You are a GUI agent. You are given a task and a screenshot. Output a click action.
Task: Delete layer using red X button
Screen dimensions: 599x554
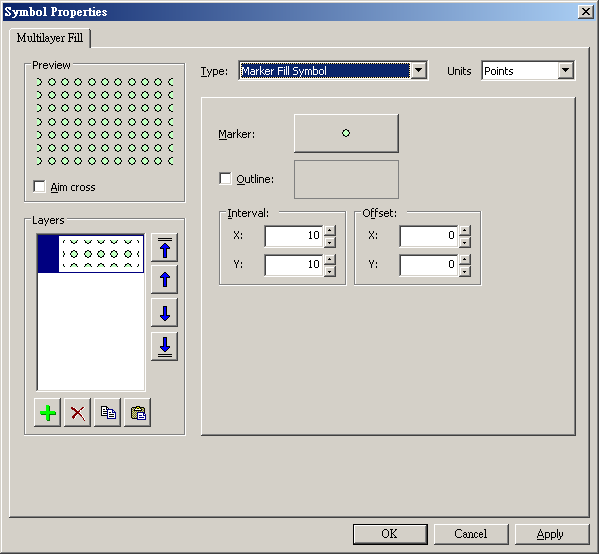click(x=78, y=413)
